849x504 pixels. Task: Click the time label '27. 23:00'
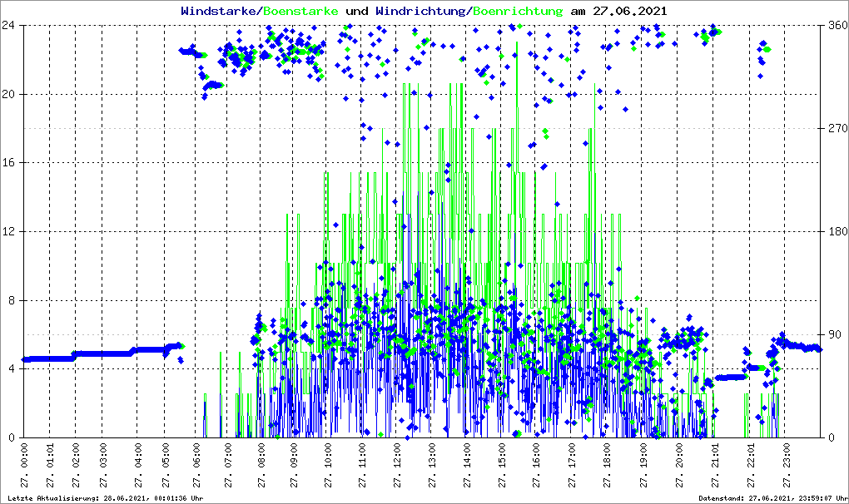pyautogui.click(x=787, y=465)
